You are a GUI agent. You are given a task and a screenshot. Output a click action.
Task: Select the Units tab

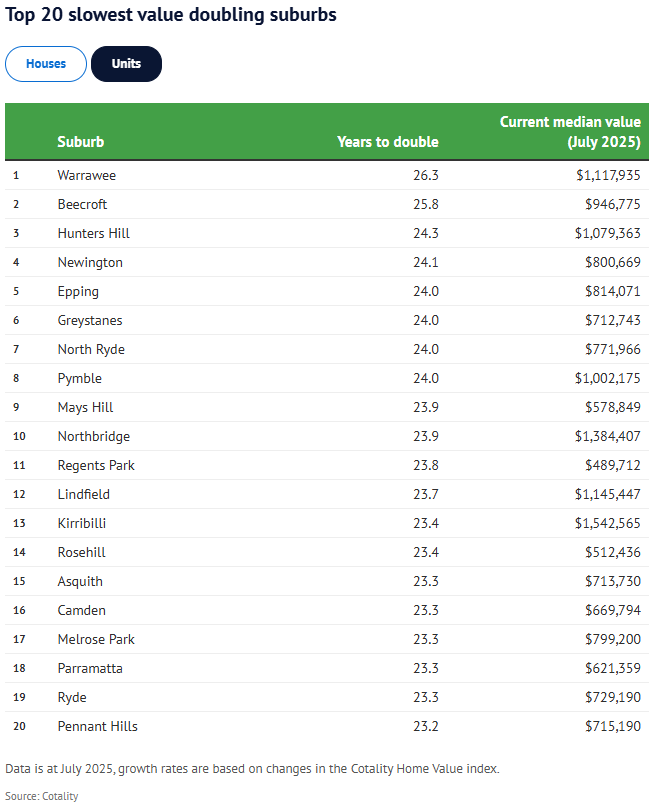click(126, 64)
